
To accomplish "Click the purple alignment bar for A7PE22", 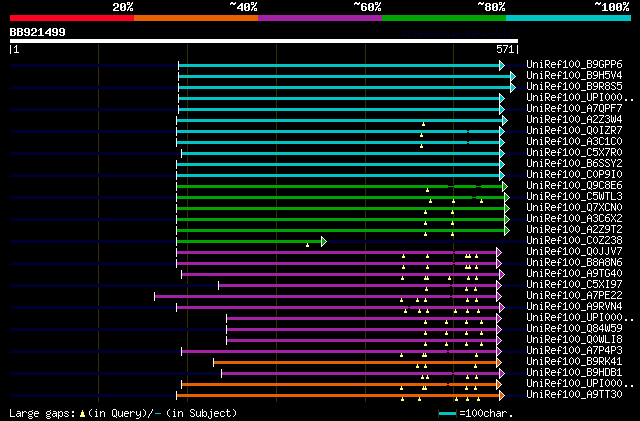I will coord(326,296).
